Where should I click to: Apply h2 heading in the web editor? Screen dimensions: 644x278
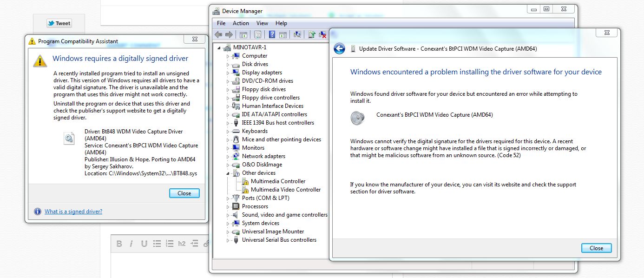(x=182, y=244)
